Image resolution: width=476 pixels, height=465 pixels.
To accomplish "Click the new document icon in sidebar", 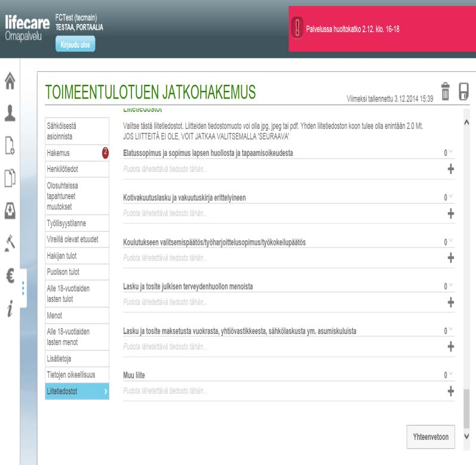I will [10, 145].
